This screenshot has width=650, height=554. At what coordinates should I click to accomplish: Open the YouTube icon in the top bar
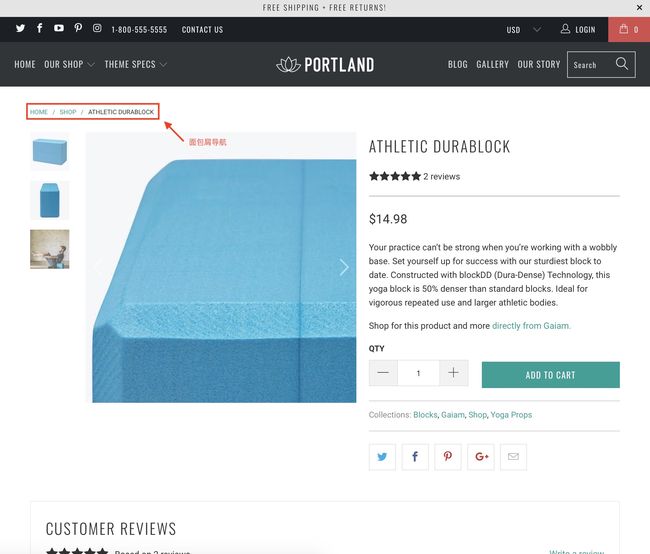pyautogui.click(x=59, y=28)
